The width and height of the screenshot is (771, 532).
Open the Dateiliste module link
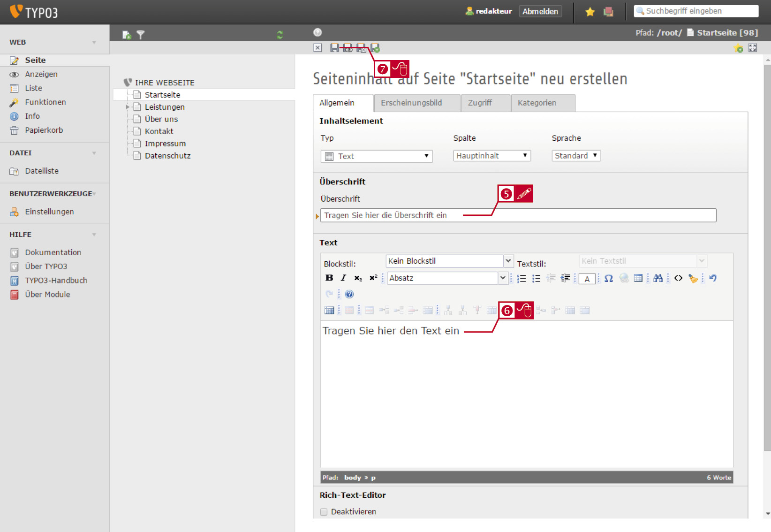pyautogui.click(x=42, y=171)
